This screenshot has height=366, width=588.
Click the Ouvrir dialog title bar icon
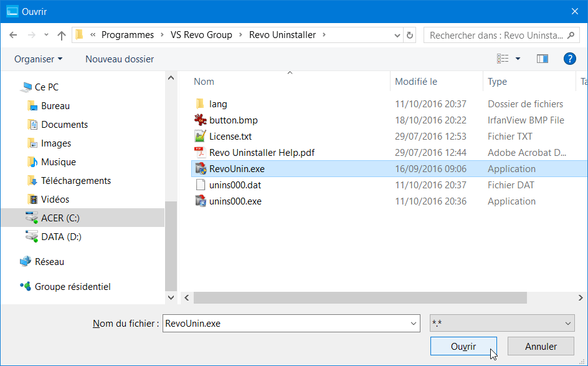coord(12,11)
